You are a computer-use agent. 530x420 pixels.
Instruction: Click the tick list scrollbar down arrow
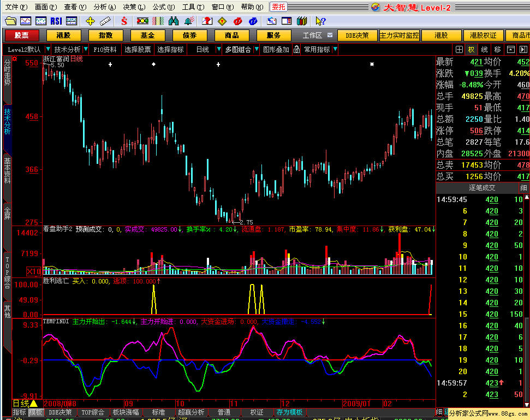[x=527, y=405]
